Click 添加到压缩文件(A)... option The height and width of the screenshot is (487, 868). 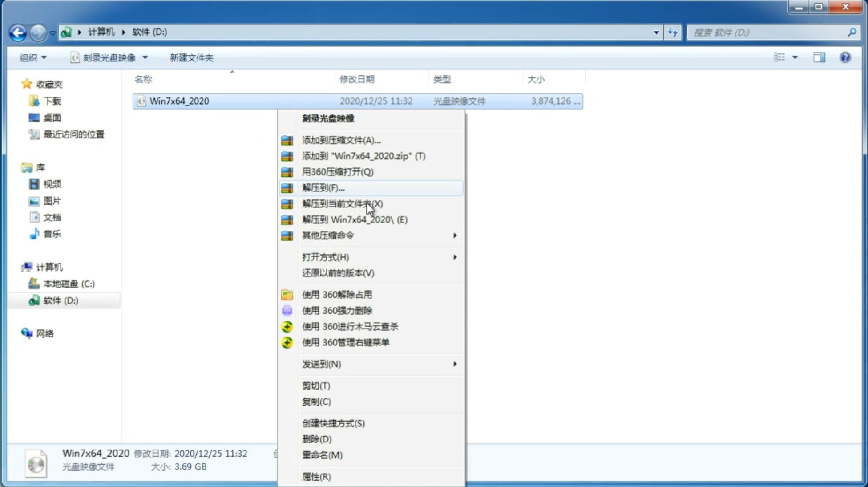point(341,140)
